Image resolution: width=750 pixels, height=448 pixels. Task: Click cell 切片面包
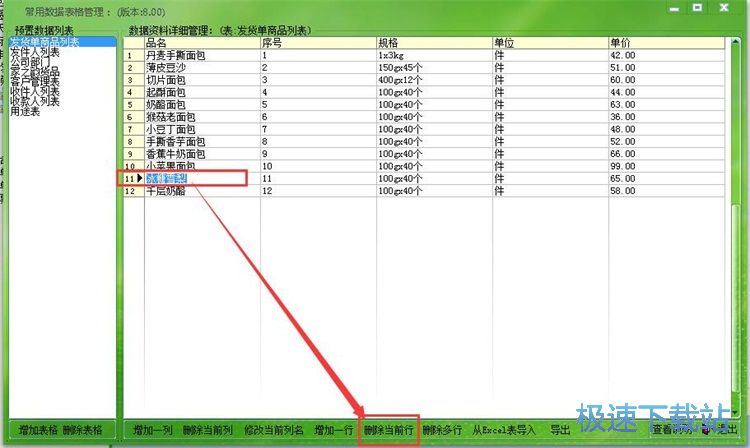(x=202, y=80)
